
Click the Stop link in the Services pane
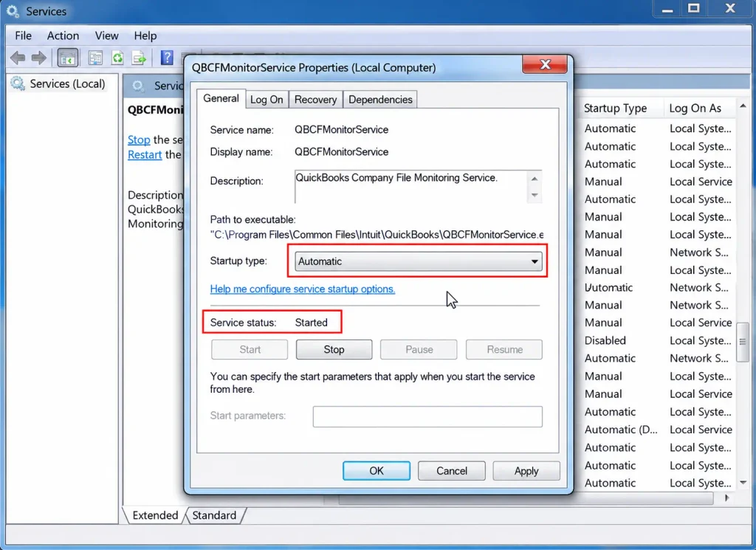pyautogui.click(x=139, y=140)
